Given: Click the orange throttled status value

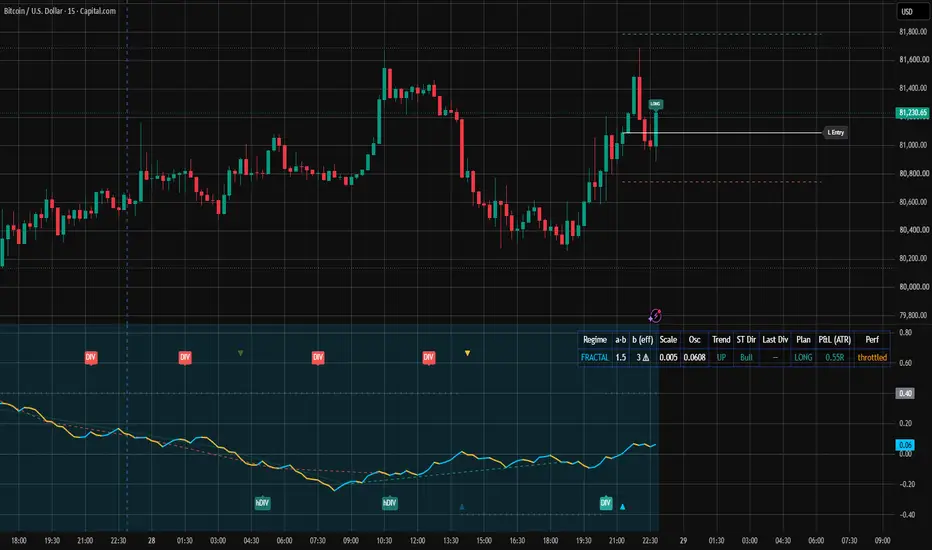Looking at the screenshot, I should pyautogui.click(x=872, y=357).
